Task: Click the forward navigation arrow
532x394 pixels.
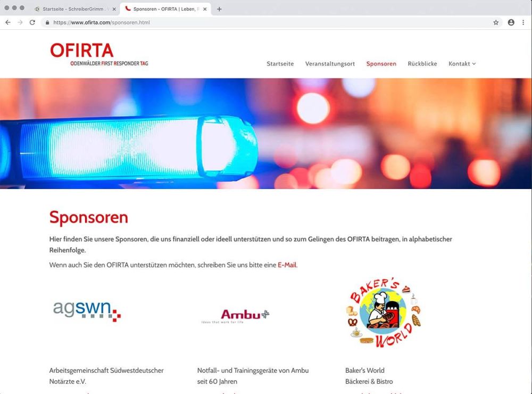Action: coord(20,22)
